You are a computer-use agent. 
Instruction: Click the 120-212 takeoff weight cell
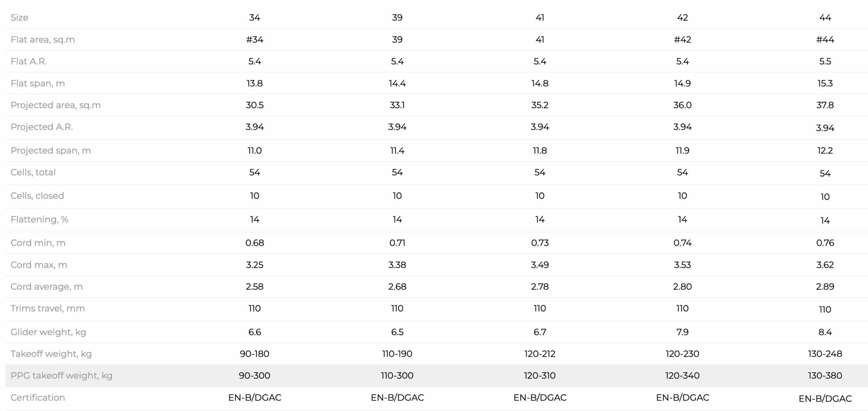[540, 354]
